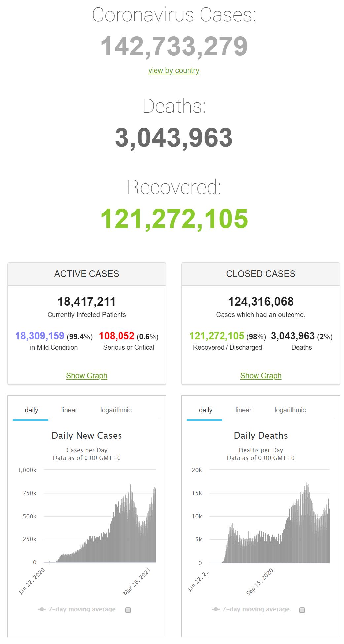Enable 7-day moving average checkbox for deaths
The width and height of the screenshot is (344, 644).
(x=302, y=610)
